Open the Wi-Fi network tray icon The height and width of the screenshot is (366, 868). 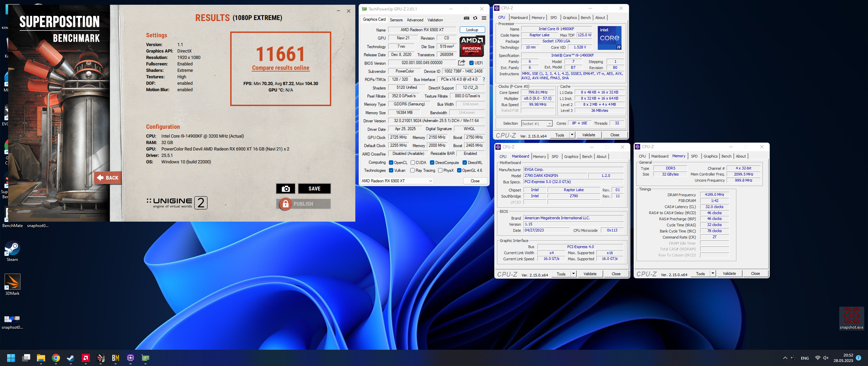(817, 358)
